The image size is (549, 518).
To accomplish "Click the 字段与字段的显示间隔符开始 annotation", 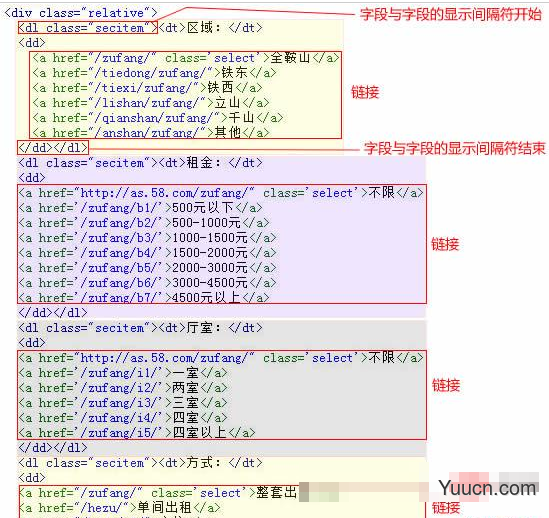I will click(451, 15).
